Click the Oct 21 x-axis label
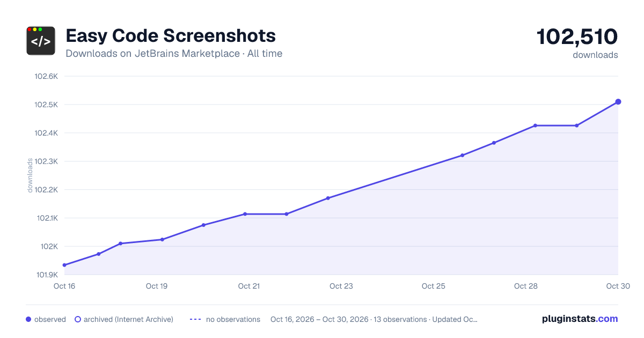 pyautogui.click(x=249, y=286)
